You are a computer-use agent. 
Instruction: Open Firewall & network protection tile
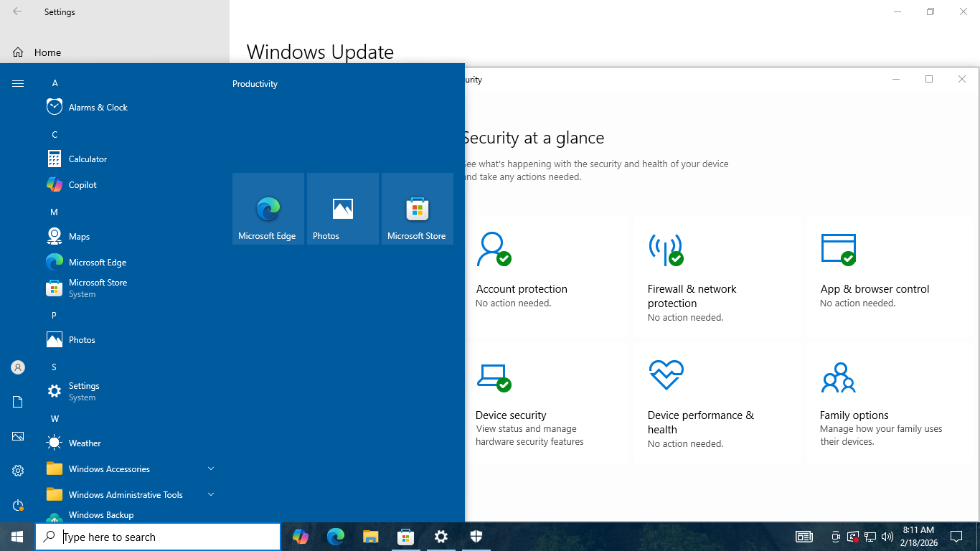[x=716, y=277]
